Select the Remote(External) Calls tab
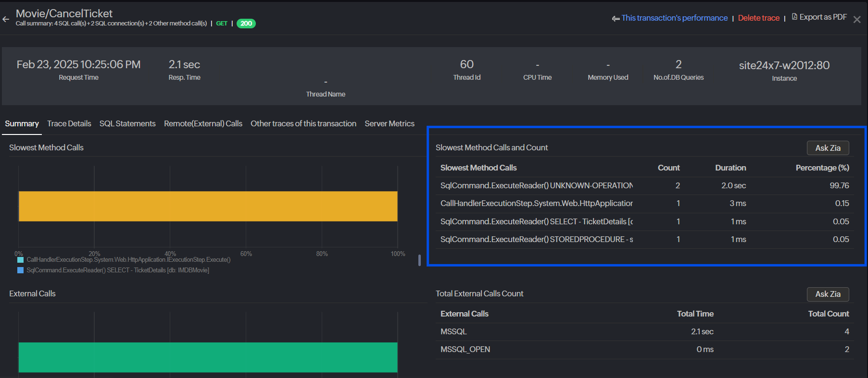Image resolution: width=868 pixels, height=378 pixels. (x=203, y=123)
